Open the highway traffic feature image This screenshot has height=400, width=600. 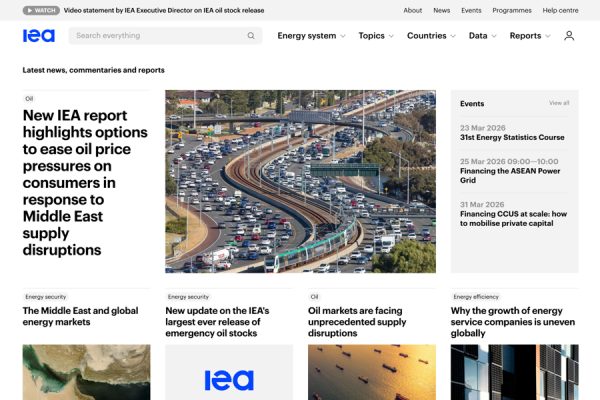(300, 181)
